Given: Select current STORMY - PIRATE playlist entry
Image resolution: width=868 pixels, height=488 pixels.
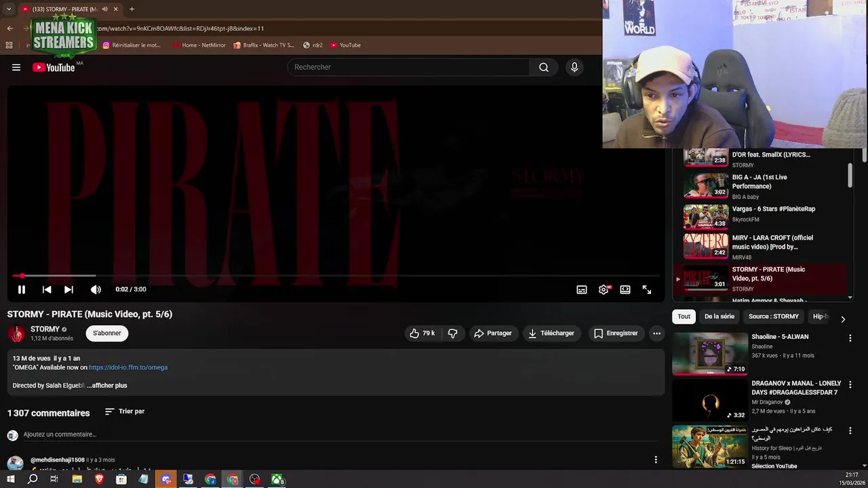Looking at the screenshot, I should tap(759, 279).
